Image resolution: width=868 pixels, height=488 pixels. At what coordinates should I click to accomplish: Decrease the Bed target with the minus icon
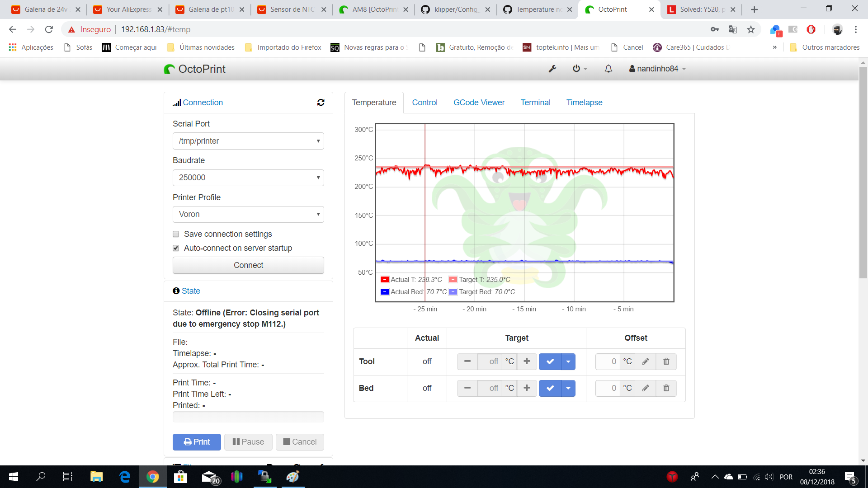[467, 388]
